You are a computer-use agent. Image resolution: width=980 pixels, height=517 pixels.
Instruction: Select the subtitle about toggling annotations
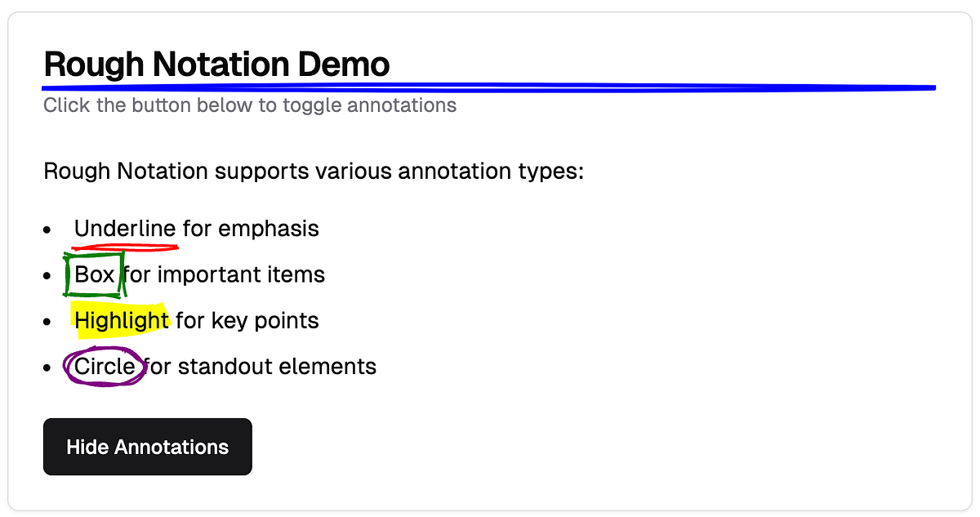pos(249,105)
